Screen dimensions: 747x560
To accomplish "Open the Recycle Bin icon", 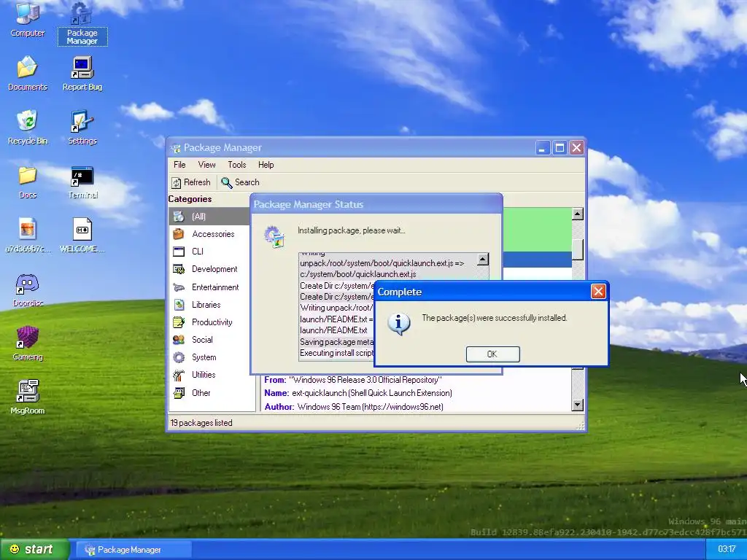I will click(x=28, y=127).
